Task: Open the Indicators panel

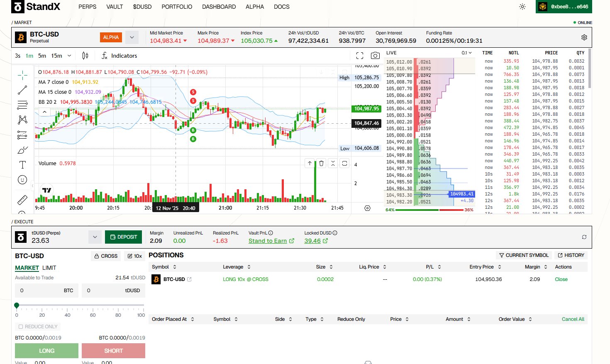Action: click(120, 56)
